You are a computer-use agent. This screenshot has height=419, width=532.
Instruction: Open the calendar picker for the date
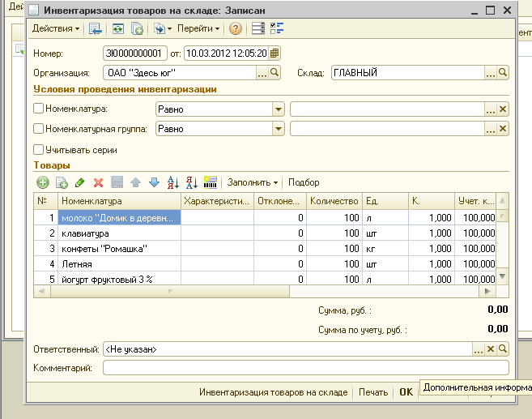[275, 53]
